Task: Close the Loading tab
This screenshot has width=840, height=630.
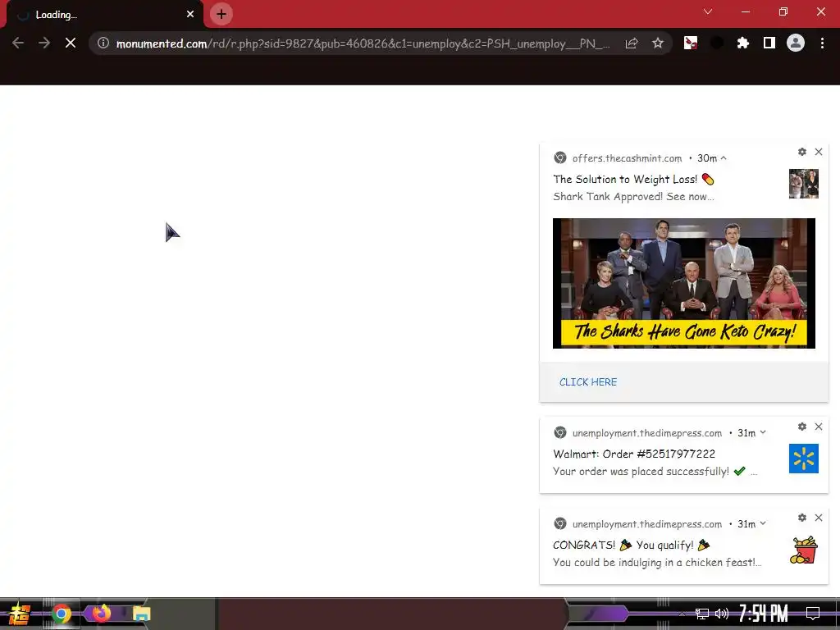Action: coord(190,14)
